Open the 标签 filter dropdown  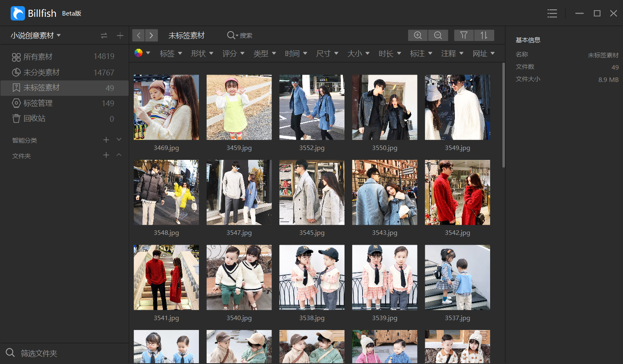point(171,53)
